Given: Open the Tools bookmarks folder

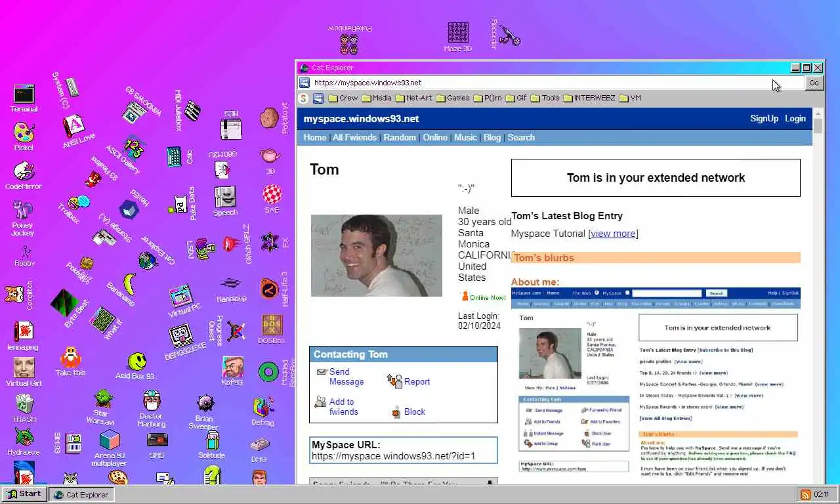Looking at the screenshot, I should click(x=545, y=98).
